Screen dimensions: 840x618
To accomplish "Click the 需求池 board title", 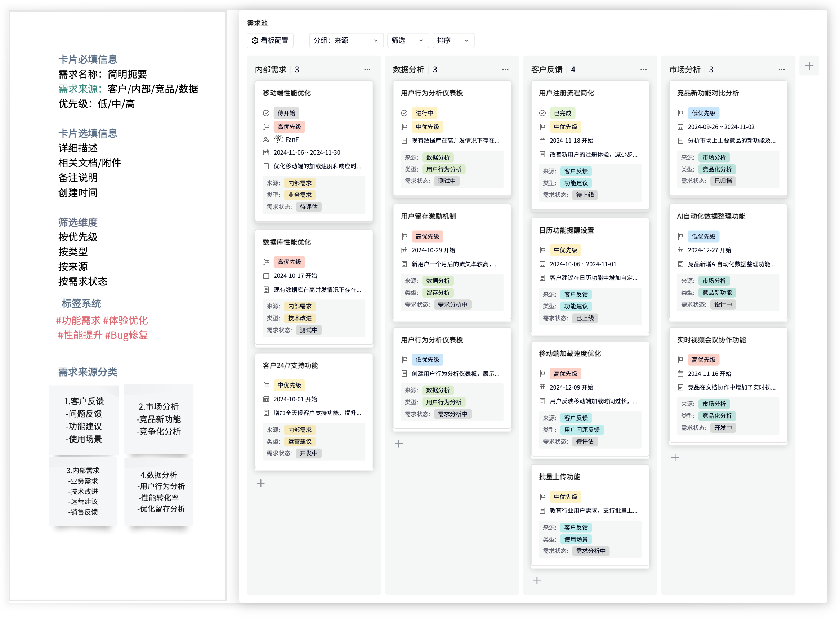I will (x=257, y=23).
